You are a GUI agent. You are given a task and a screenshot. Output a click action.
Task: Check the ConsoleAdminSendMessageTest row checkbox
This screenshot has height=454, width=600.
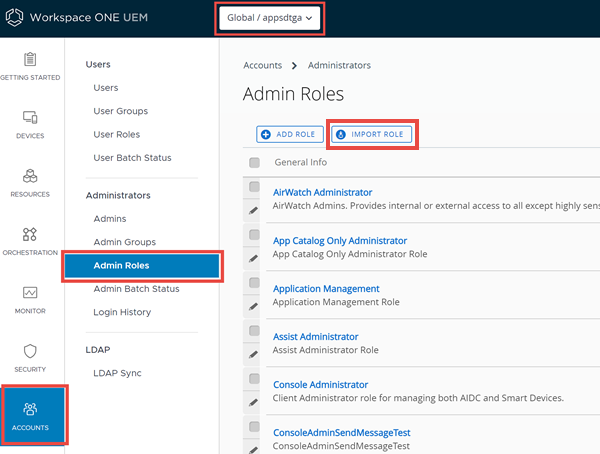coord(254,426)
